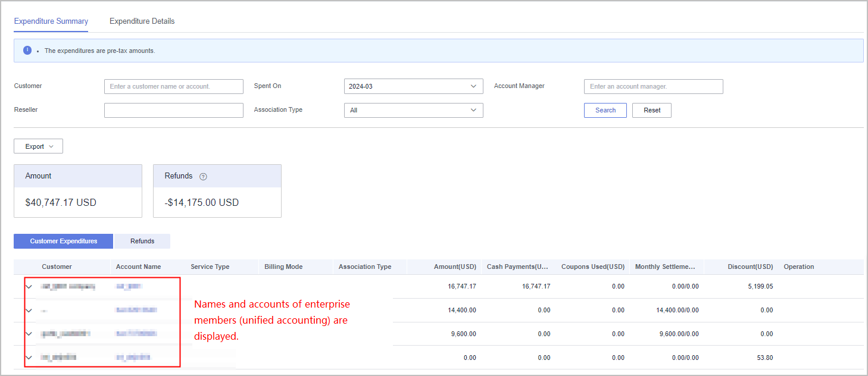Select the Customer Expenditures tab
The width and height of the screenshot is (868, 376).
[x=63, y=241]
